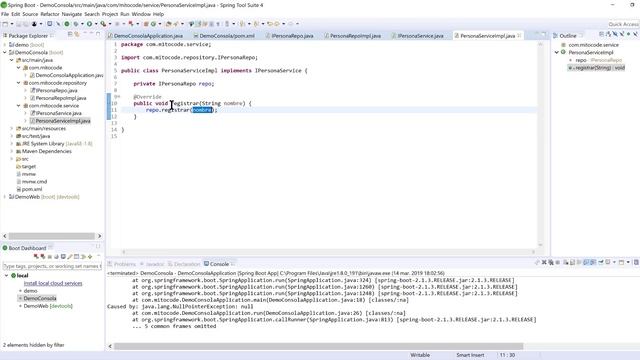Click the Outline sort icon
The width and height of the screenshot is (640, 360).
[x=608, y=34]
